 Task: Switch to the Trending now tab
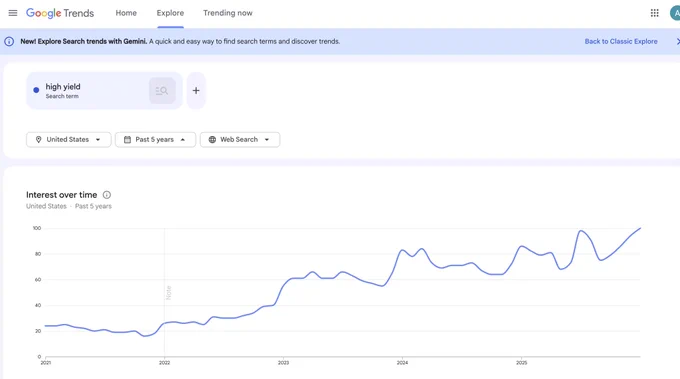pos(228,13)
